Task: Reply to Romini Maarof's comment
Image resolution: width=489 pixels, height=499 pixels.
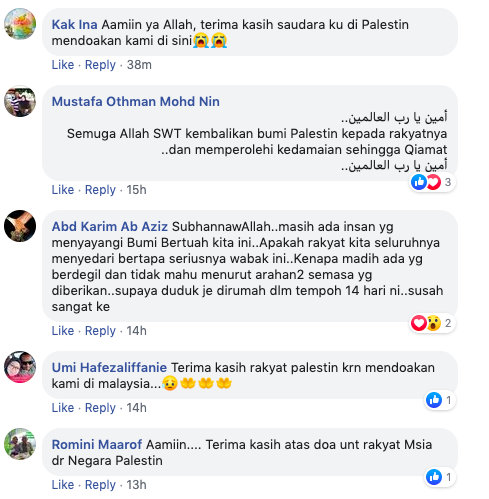Action: 100,485
